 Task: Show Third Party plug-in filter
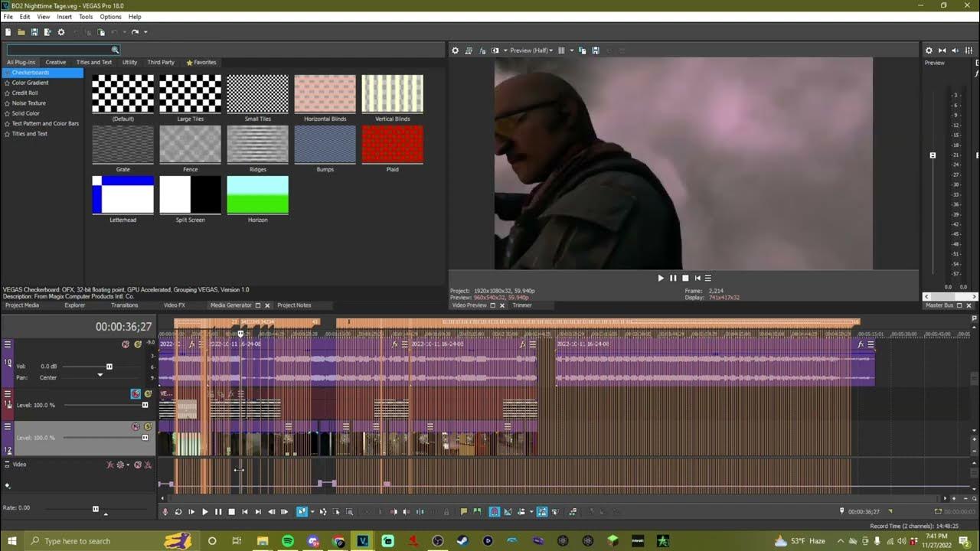click(x=161, y=62)
